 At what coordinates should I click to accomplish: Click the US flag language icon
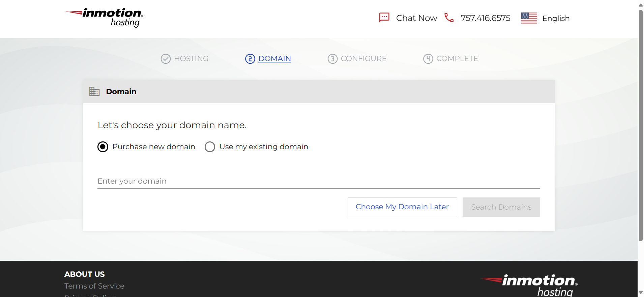[x=529, y=18]
